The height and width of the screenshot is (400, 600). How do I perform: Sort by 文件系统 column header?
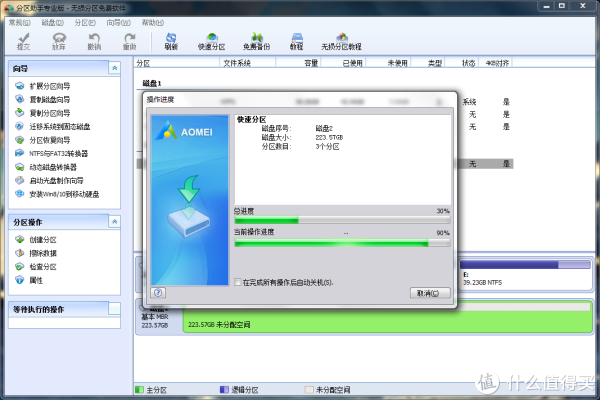(x=248, y=63)
